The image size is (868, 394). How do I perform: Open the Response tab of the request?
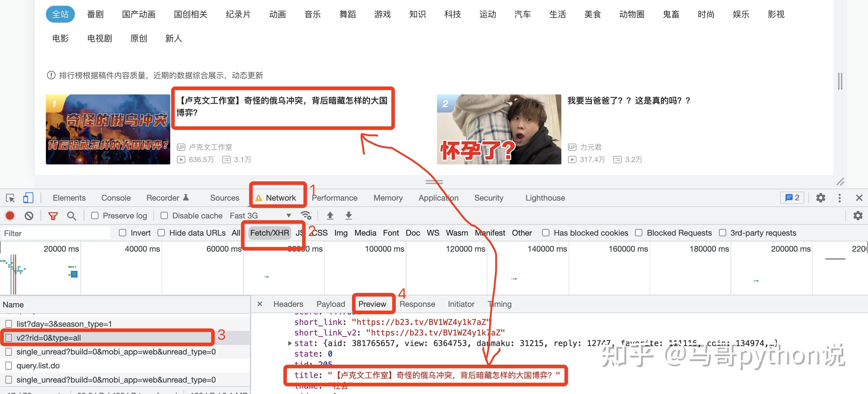417,304
